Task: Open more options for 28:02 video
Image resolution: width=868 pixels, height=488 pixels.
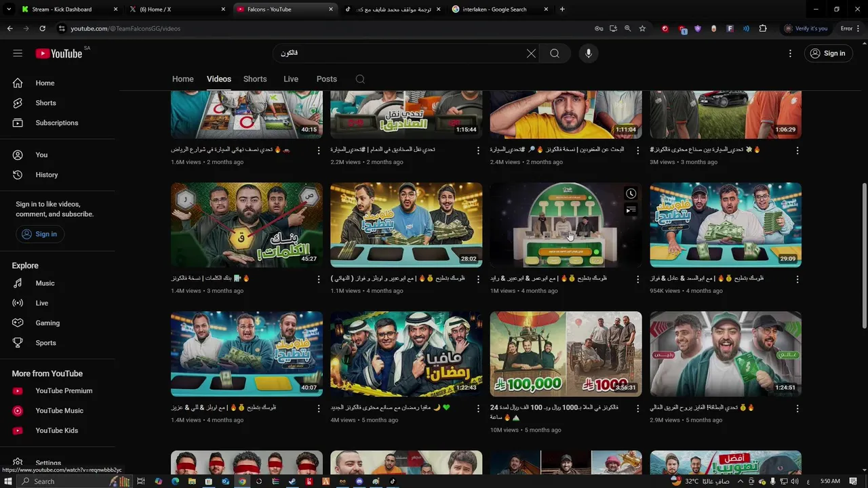Action: (x=478, y=279)
